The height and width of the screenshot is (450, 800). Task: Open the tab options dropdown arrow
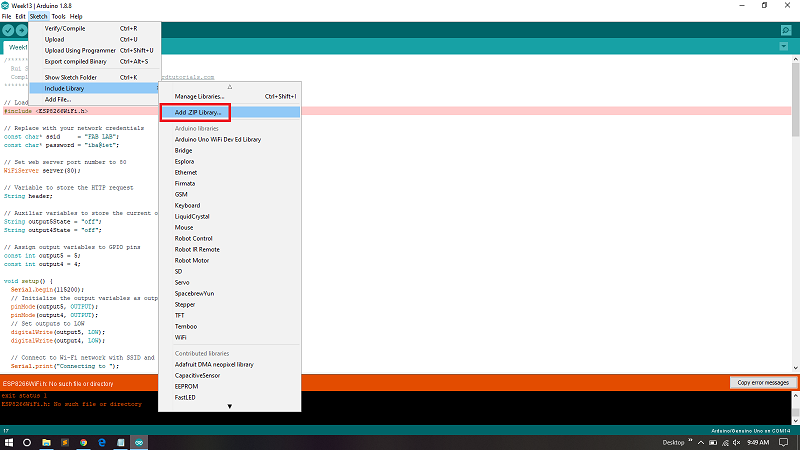[784, 46]
